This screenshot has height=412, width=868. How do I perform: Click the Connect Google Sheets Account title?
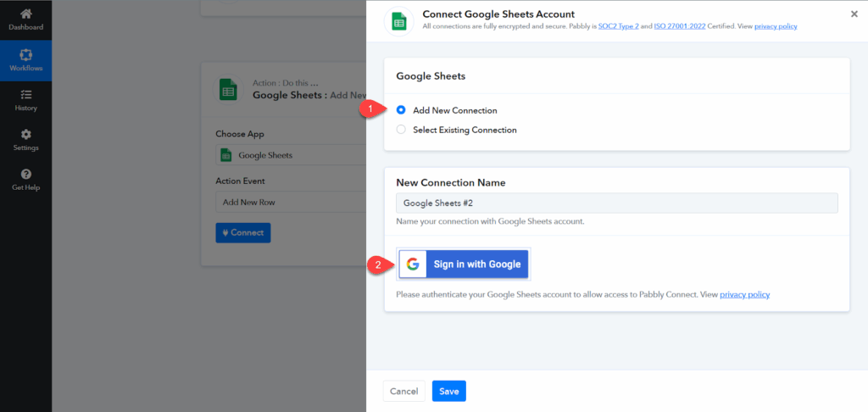point(498,14)
